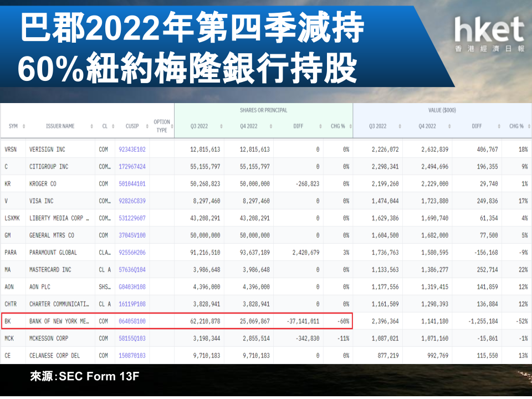Click the SHARES OR PRINCIPAL group header
This screenshot has height=399, width=532.
(263, 110)
